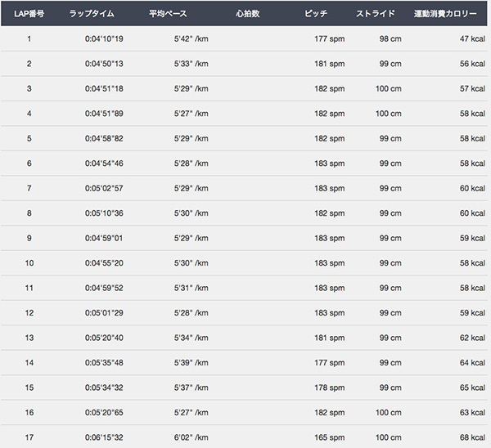Click 181 spm in lap 2 row
This screenshot has width=491, height=448.
click(330, 64)
